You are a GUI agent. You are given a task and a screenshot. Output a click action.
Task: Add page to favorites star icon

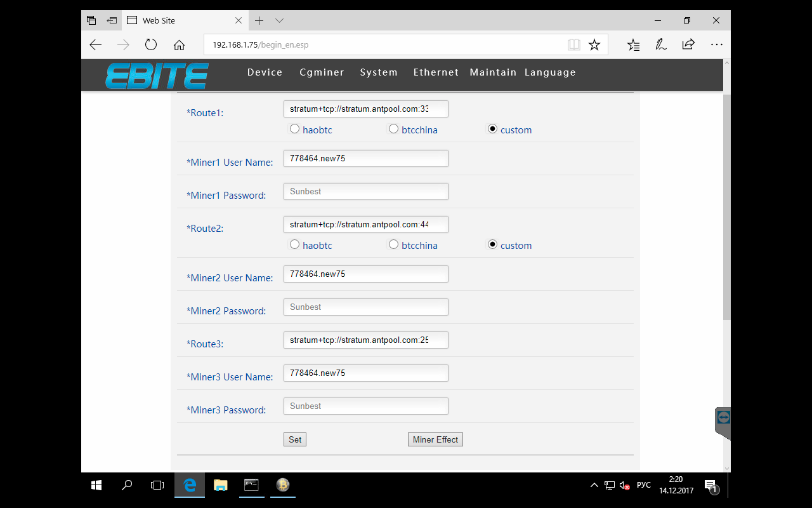coord(594,44)
